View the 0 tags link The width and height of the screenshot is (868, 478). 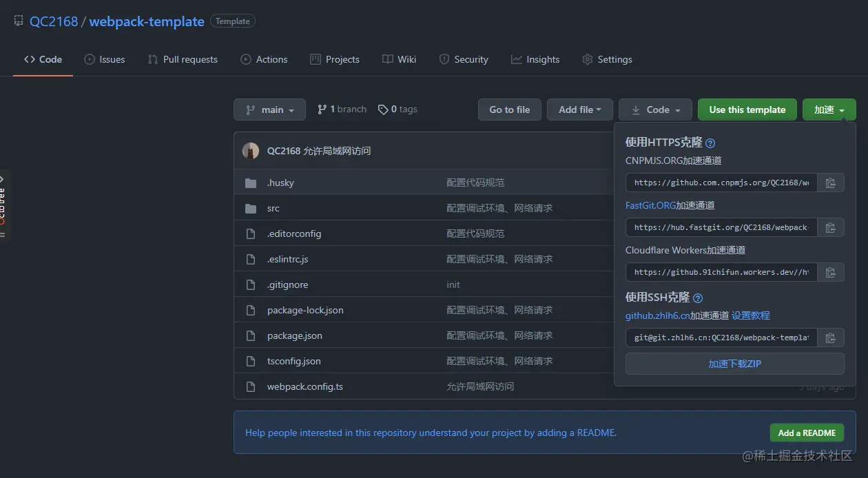click(x=397, y=110)
